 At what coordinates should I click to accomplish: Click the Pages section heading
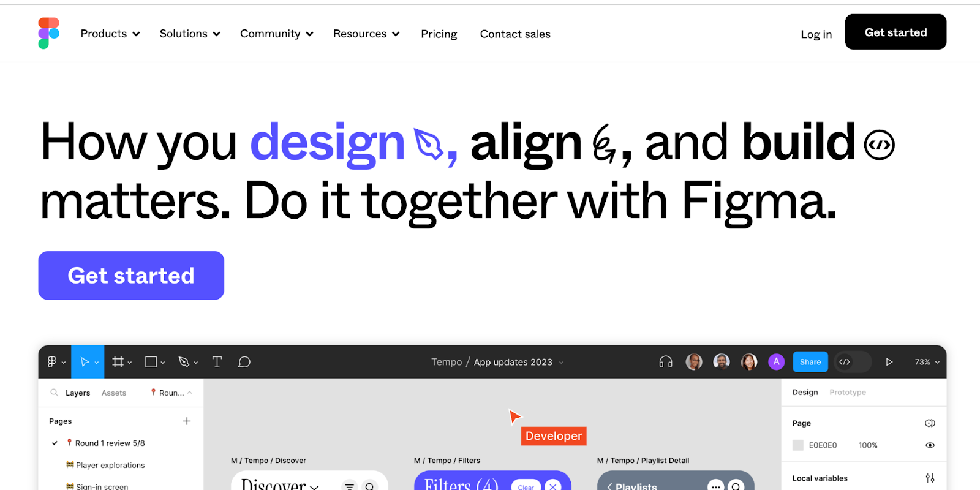[x=61, y=421]
